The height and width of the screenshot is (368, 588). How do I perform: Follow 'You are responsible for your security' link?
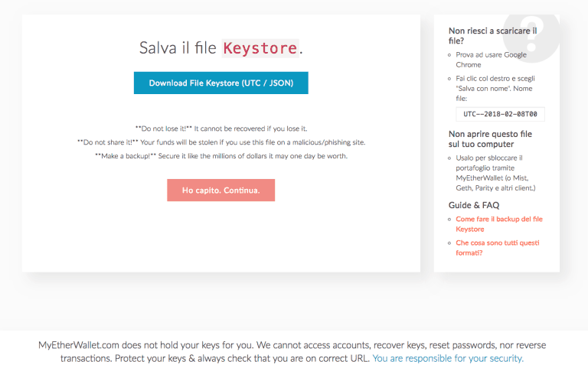pyautogui.click(x=448, y=358)
